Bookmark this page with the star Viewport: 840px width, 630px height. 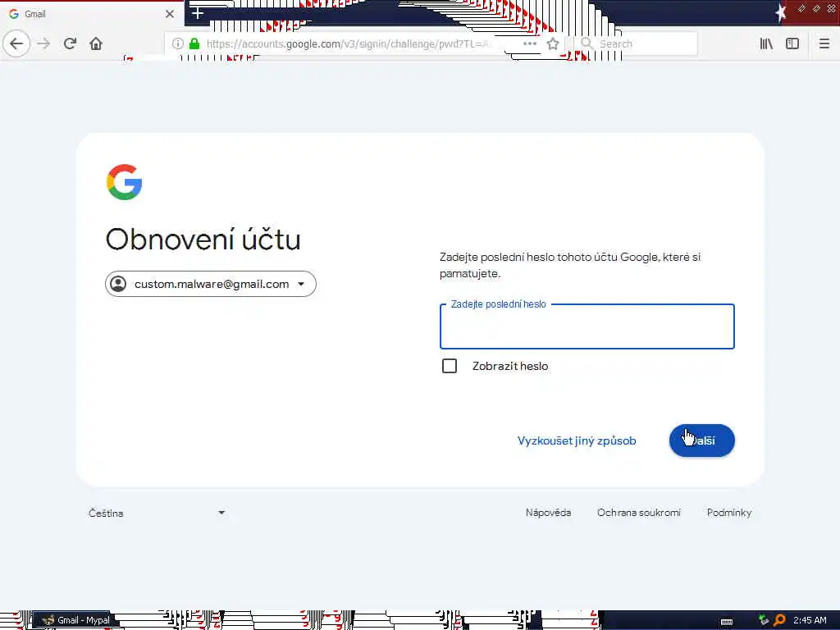[x=553, y=43]
